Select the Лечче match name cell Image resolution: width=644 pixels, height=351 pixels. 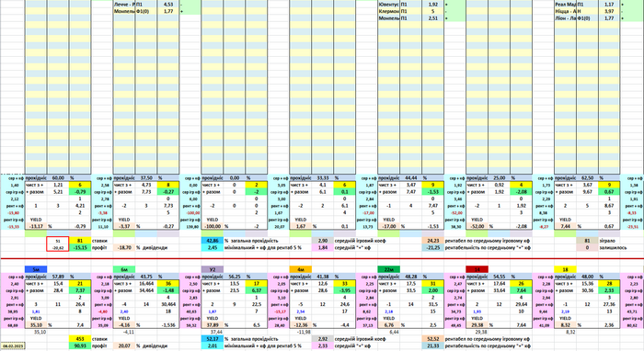click(x=124, y=5)
